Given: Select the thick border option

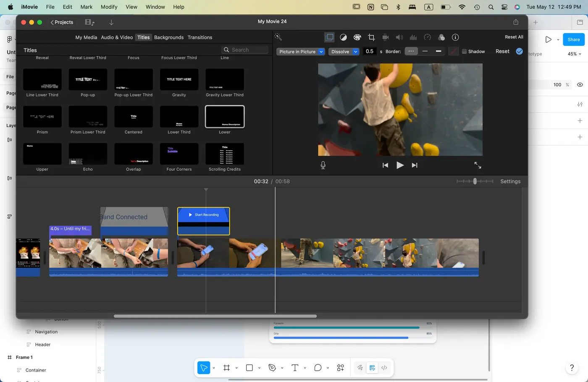Looking at the screenshot, I should coord(438,51).
